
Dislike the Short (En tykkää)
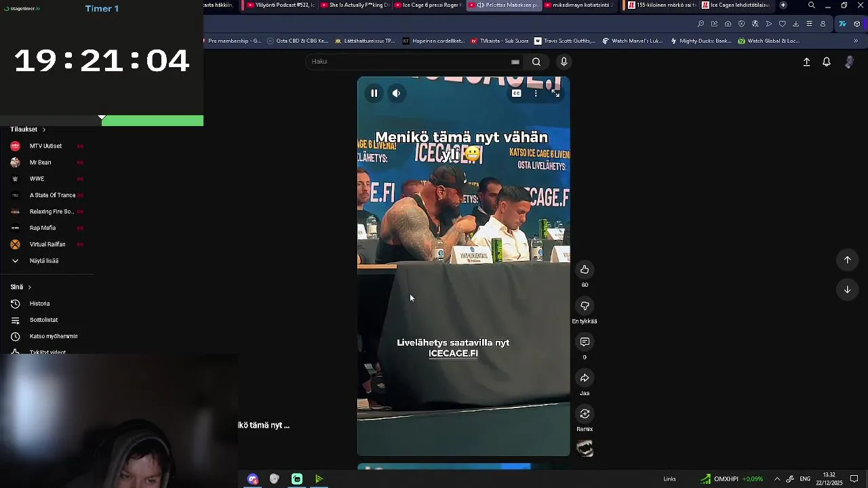585,306
